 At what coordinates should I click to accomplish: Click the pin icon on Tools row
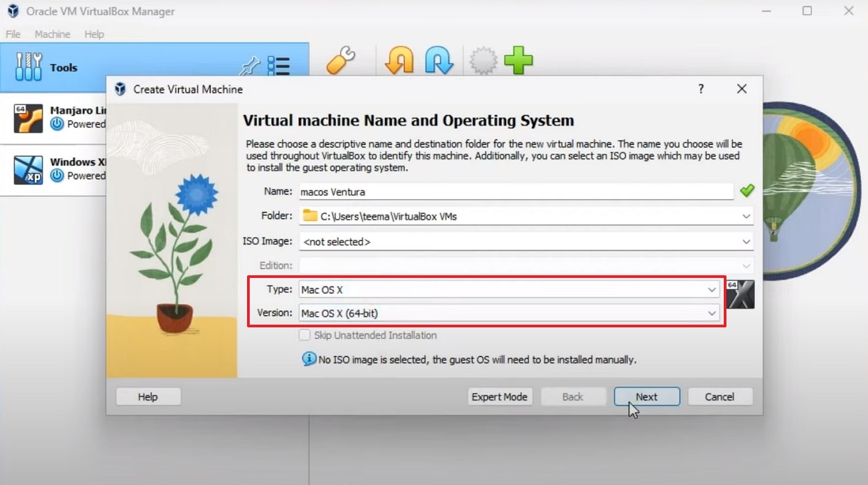pos(249,65)
